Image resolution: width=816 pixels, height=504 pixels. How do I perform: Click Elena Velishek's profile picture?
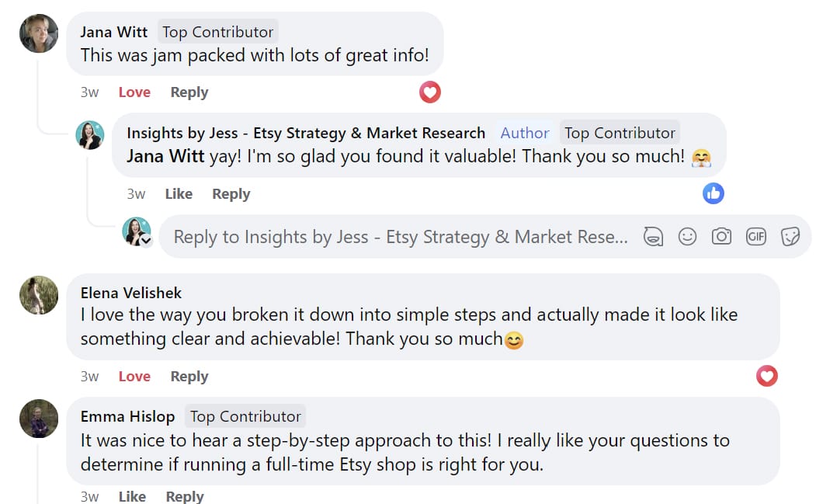point(39,295)
